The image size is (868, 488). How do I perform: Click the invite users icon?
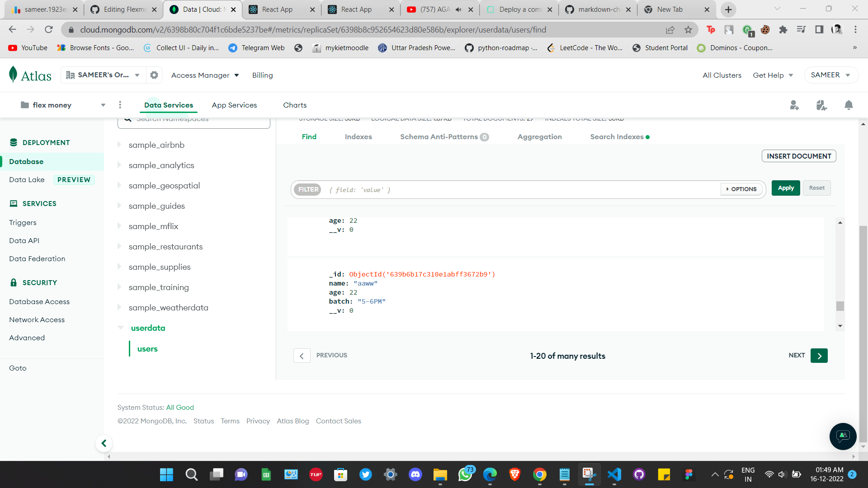coord(794,105)
